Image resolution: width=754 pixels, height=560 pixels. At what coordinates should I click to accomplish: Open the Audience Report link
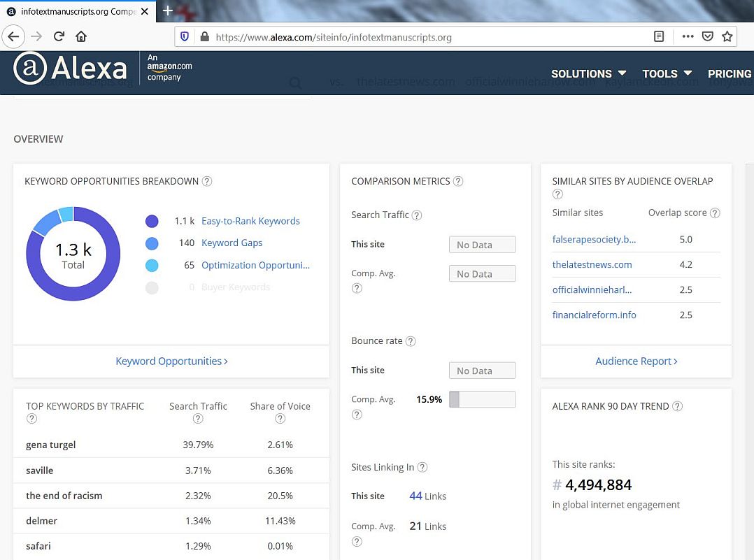(636, 361)
